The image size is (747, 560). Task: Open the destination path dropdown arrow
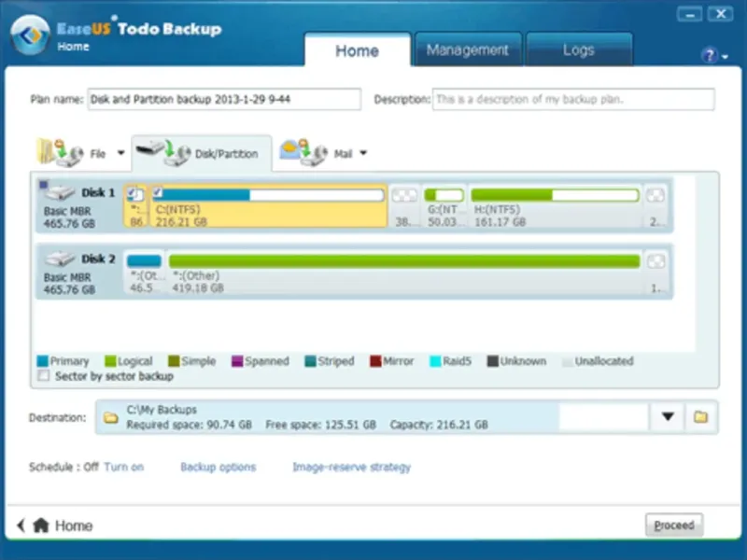point(668,416)
